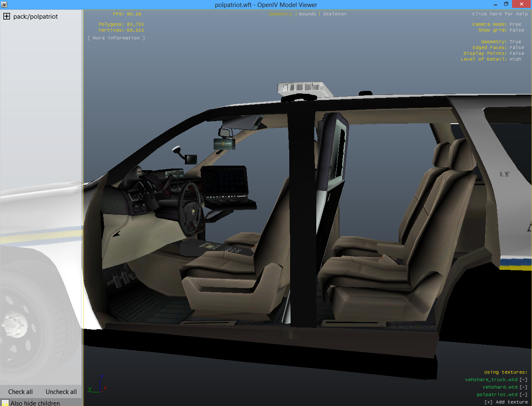Image resolution: width=532 pixels, height=406 pixels.
Task: Expand the More information section
Action: (116, 38)
